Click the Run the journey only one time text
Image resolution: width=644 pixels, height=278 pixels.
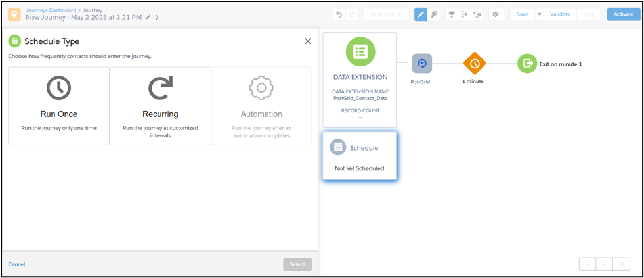[x=58, y=128]
